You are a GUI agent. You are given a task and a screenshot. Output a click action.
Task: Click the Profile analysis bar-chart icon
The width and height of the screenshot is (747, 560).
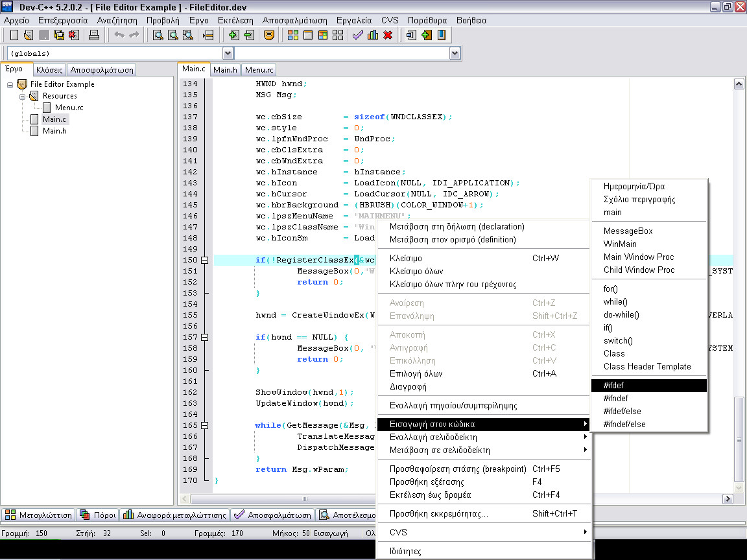pyautogui.click(x=373, y=35)
